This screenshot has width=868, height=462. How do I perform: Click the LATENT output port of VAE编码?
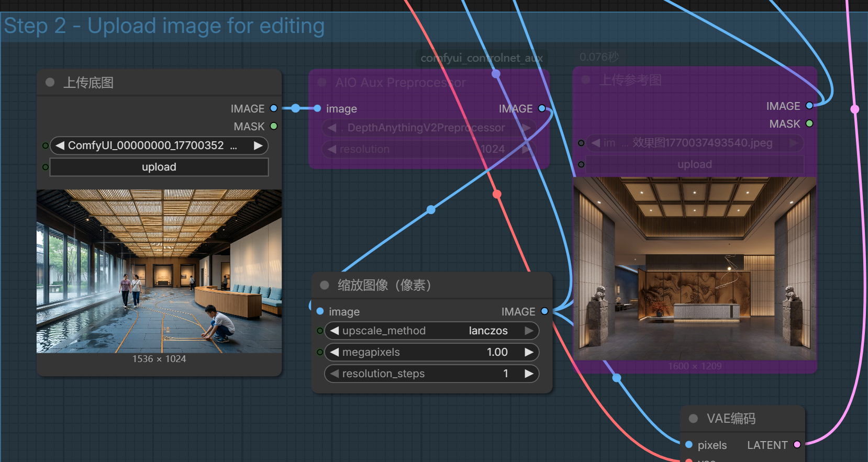click(x=797, y=445)
